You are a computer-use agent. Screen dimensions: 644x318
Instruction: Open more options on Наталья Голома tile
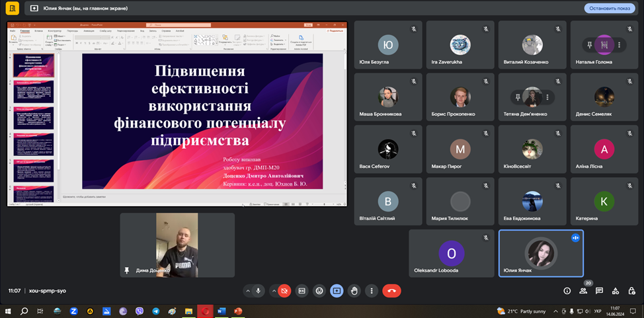[x=620, y=45]
